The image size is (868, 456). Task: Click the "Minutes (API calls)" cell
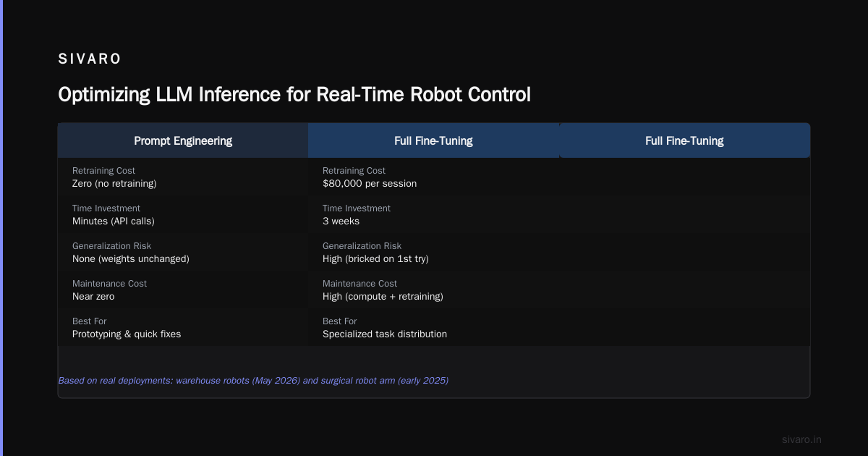tap(114, 221)
